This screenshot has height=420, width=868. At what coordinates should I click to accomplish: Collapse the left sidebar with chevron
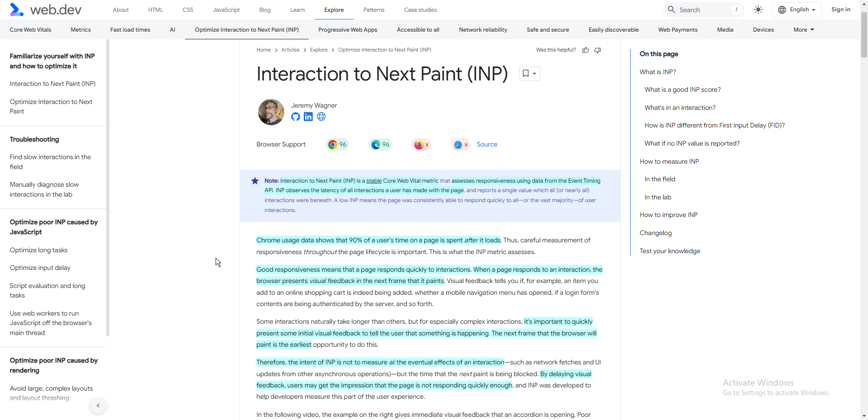[x=98, y=406]
